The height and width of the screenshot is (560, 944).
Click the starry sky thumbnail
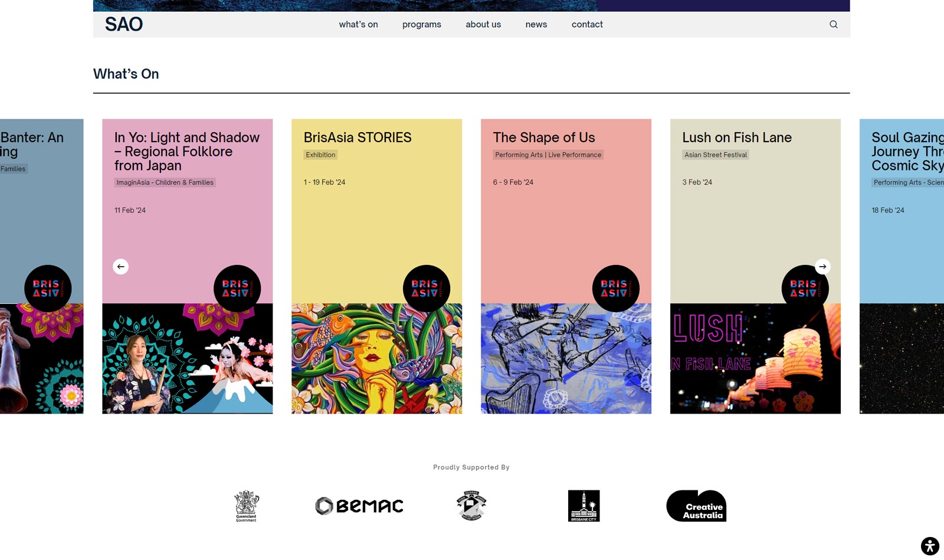tap(902, 359)
